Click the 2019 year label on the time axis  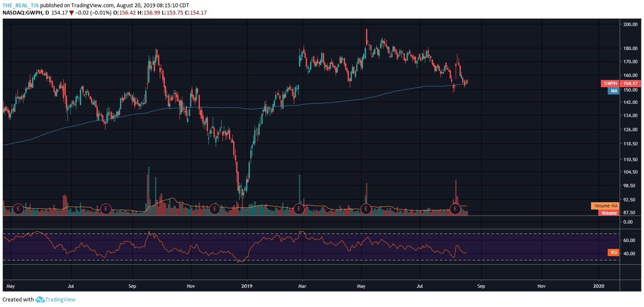tap(247, 285)
